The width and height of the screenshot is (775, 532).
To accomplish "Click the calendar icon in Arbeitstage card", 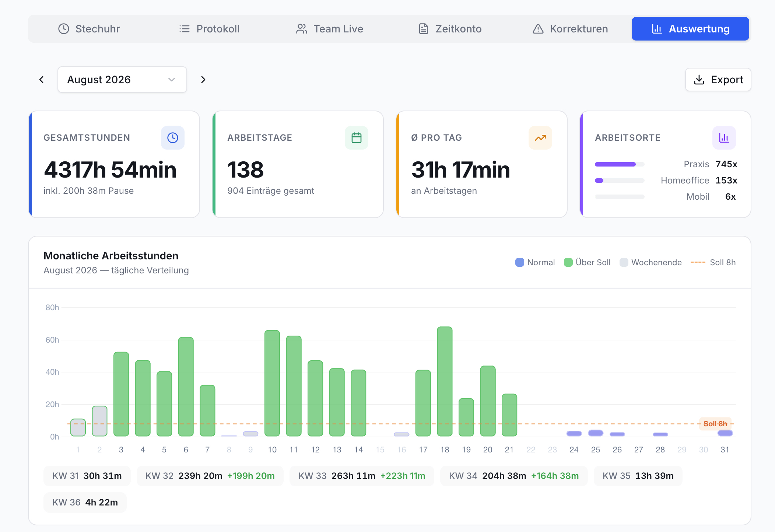I will tap(357, 138).
